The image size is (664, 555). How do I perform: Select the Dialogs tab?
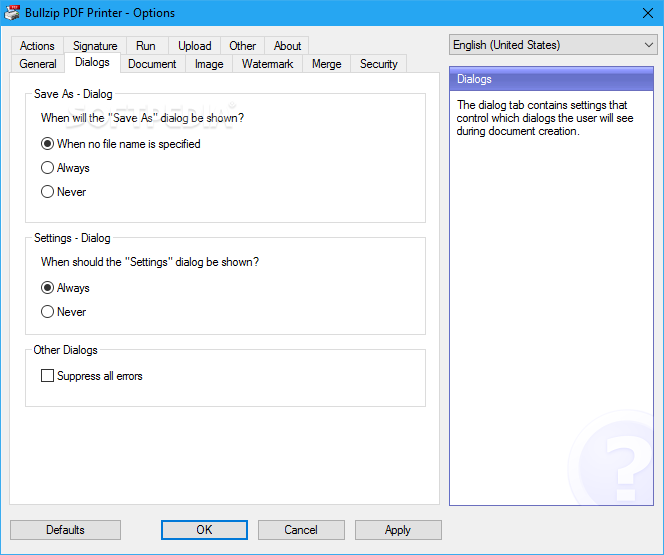coord(92,63)
